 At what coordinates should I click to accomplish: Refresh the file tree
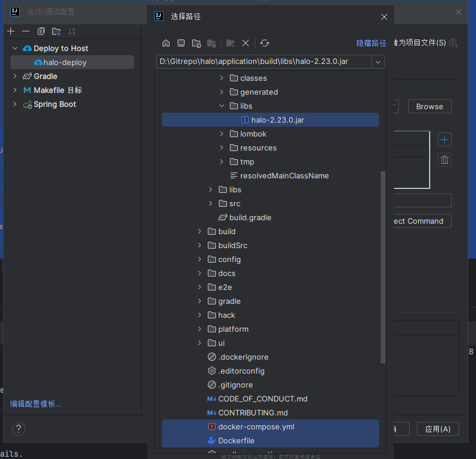coord(265,43)
